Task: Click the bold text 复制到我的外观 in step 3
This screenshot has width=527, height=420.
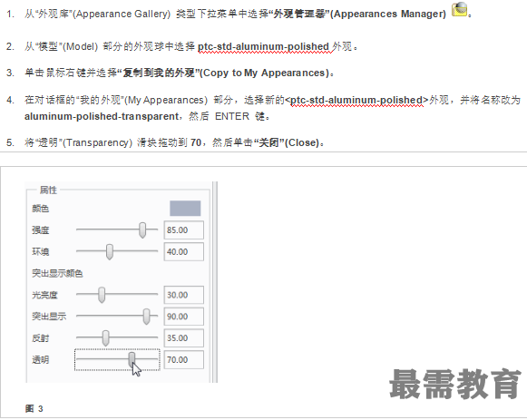Action: 159,73
